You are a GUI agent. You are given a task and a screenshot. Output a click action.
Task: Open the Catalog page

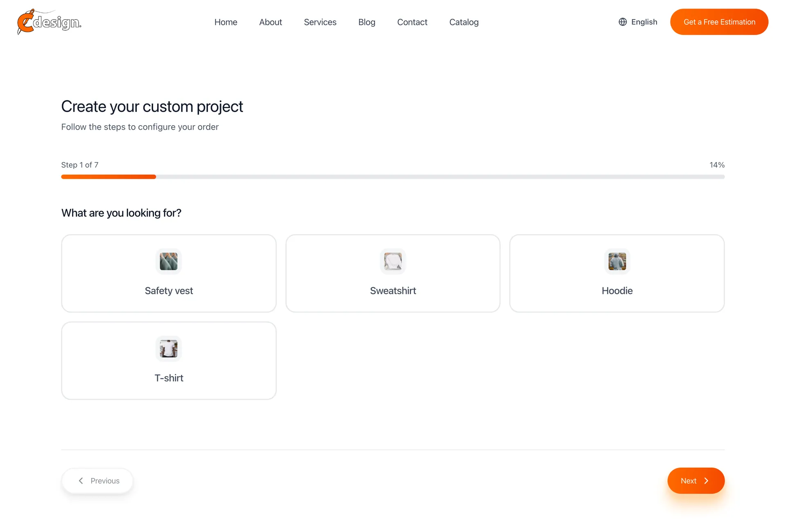click(464, 22)
